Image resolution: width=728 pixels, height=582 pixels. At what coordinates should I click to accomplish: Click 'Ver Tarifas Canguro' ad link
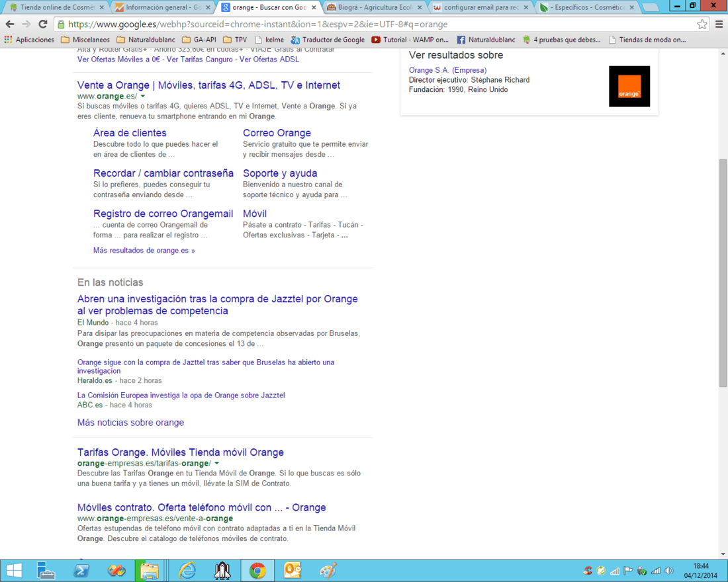click(x=200, y=60)
